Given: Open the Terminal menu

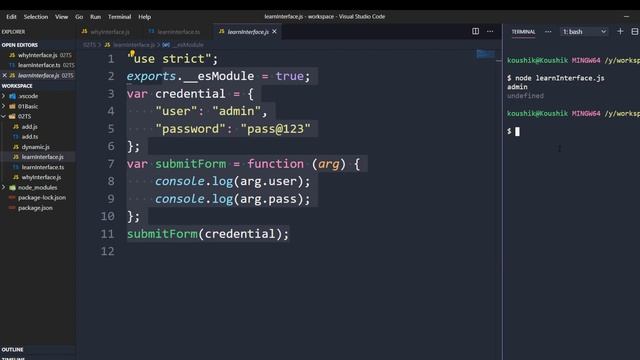Looking at the screenshot, I should click(x=119, y=17).
